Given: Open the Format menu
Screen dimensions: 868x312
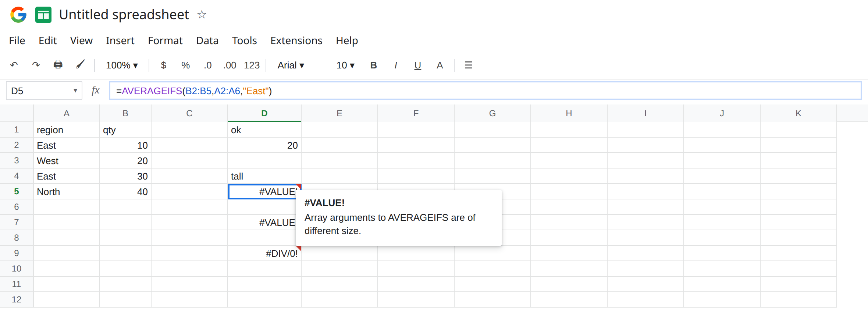Looking at the screenshot, I should [165, 40].
